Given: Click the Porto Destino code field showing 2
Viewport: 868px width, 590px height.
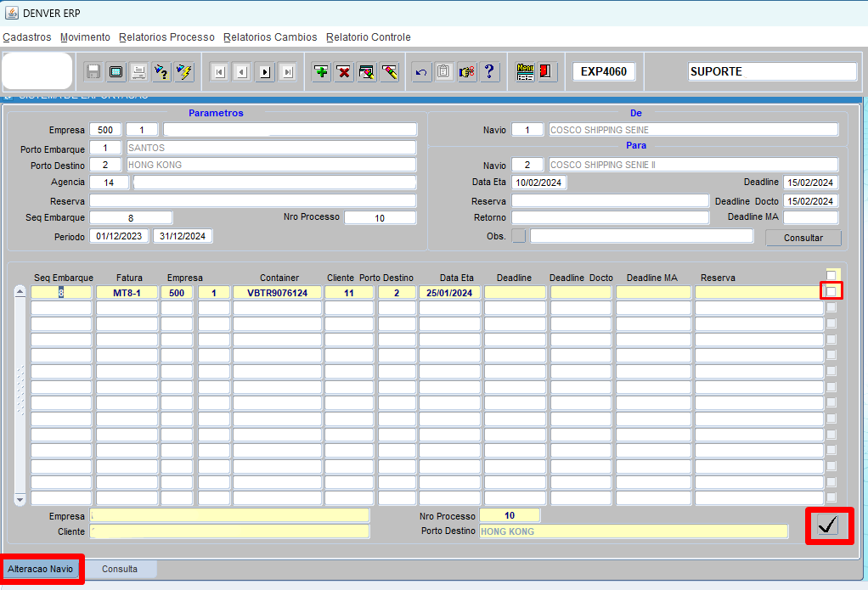Looking at the screenshot, I should tap(105, 165).
